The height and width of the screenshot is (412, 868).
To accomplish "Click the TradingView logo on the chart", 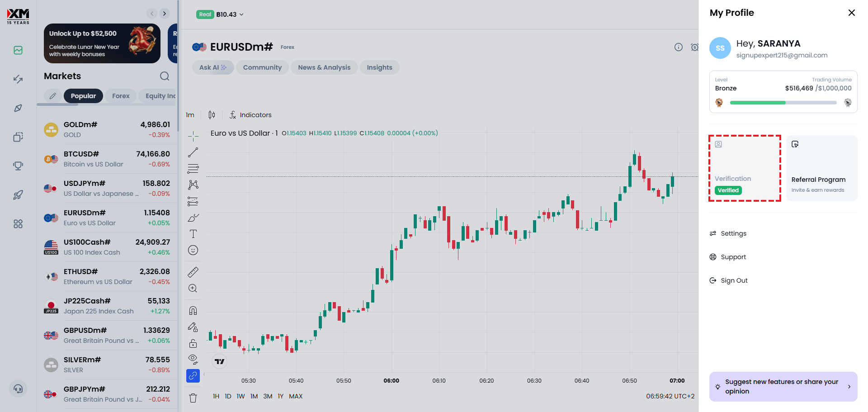I will (220, 361).
